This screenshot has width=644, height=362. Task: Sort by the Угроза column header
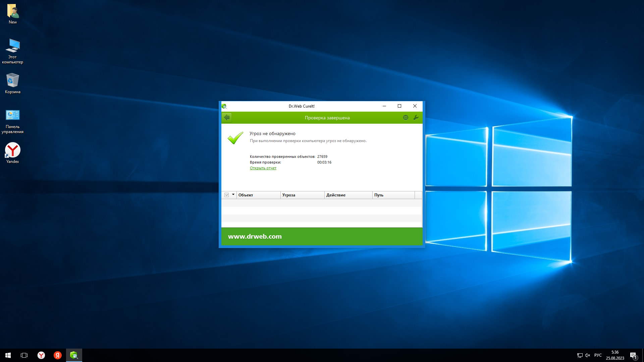(302, 195)
